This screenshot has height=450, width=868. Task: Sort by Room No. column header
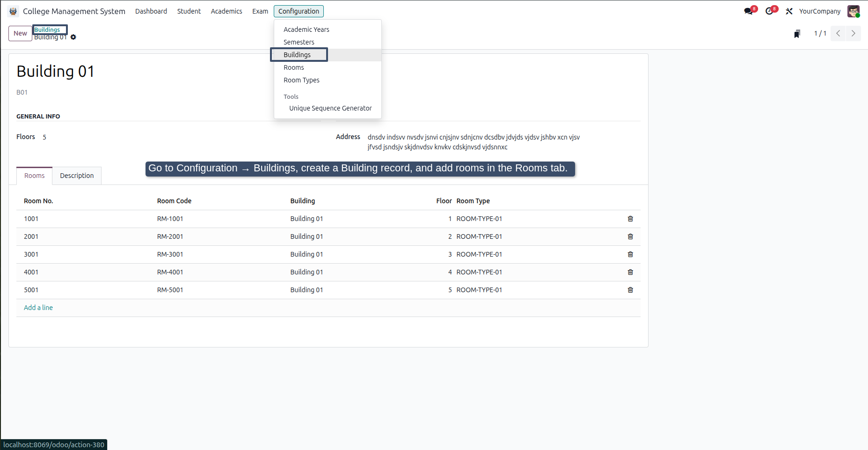[38, 201]
